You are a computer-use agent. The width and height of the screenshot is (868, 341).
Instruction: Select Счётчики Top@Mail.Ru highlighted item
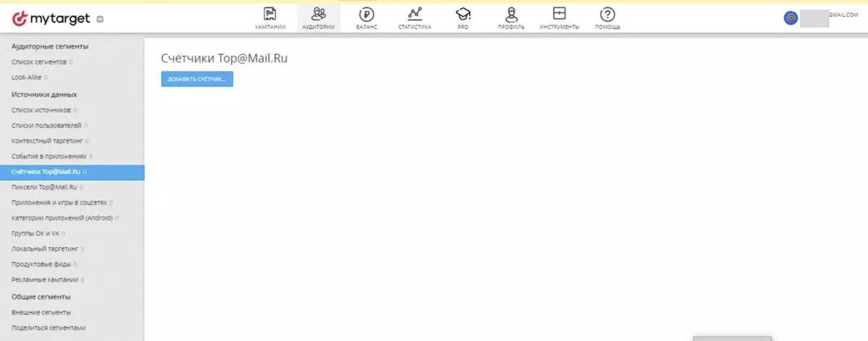(x=72, y=172)
